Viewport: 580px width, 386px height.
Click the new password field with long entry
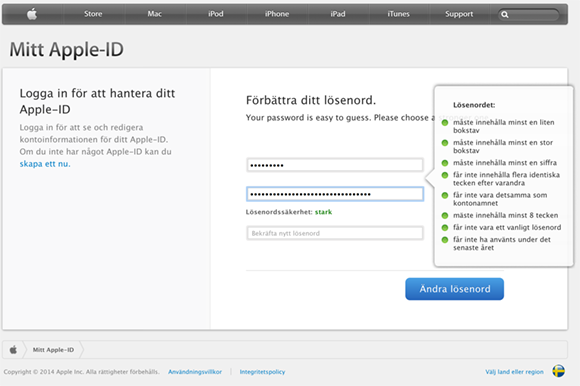tap(335, 194)
